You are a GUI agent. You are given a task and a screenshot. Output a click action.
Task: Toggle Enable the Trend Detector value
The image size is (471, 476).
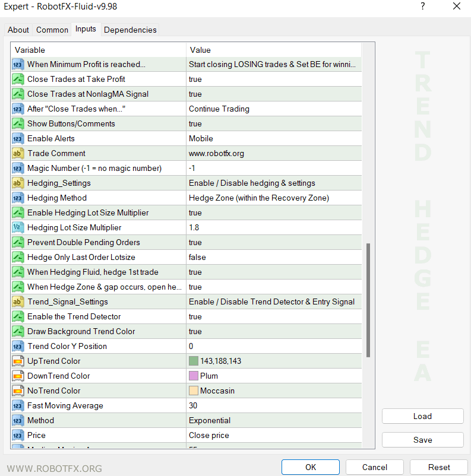pos(274,316)
